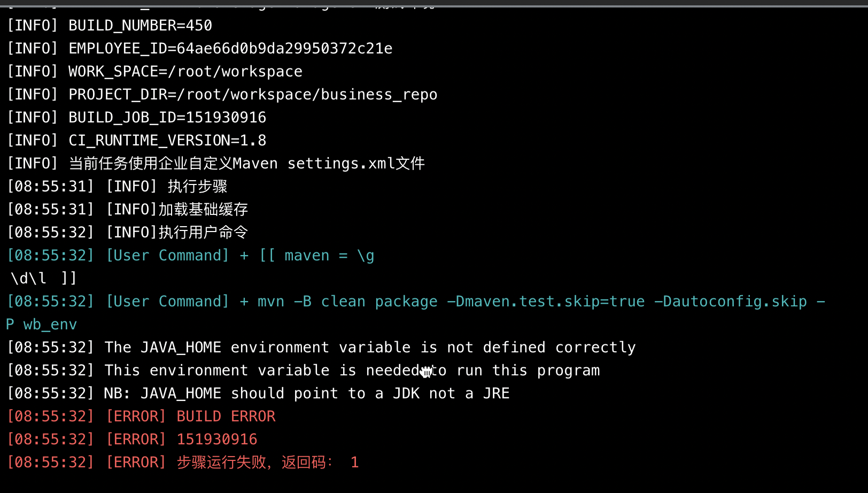The width and height of the screenshot is (868, 493).
Task: Click the red ERROR 151930916 line
Action: tap(132, 439)
